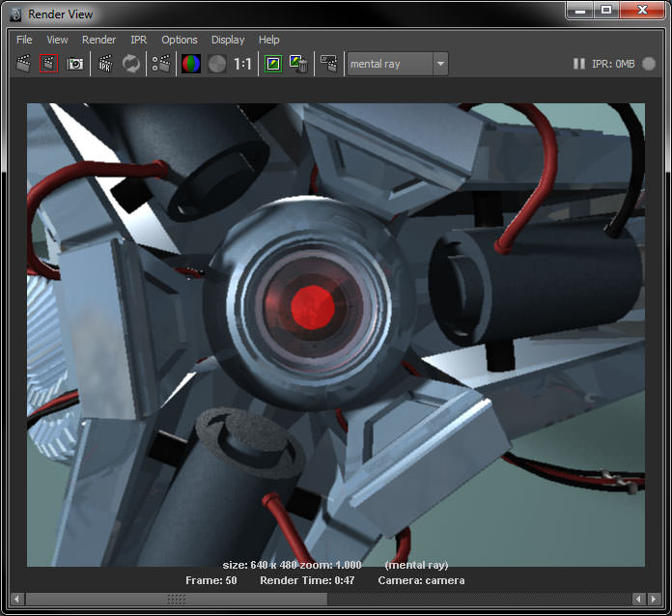Set real size with the 1:1 icon
The height and width of the screenshot is (616, 672).
pyautogui.click(x=242, y=64)
